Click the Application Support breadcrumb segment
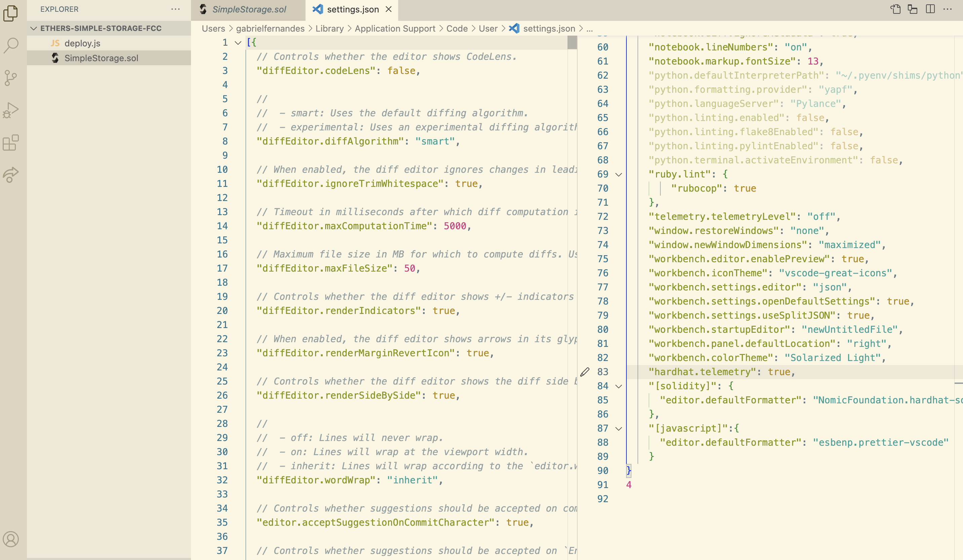Screen dimensions: 963x560 [x=395, y=29]
